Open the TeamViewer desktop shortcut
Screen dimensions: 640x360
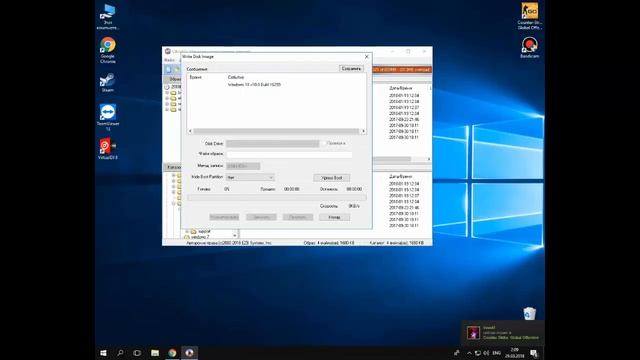coord(108,117)
